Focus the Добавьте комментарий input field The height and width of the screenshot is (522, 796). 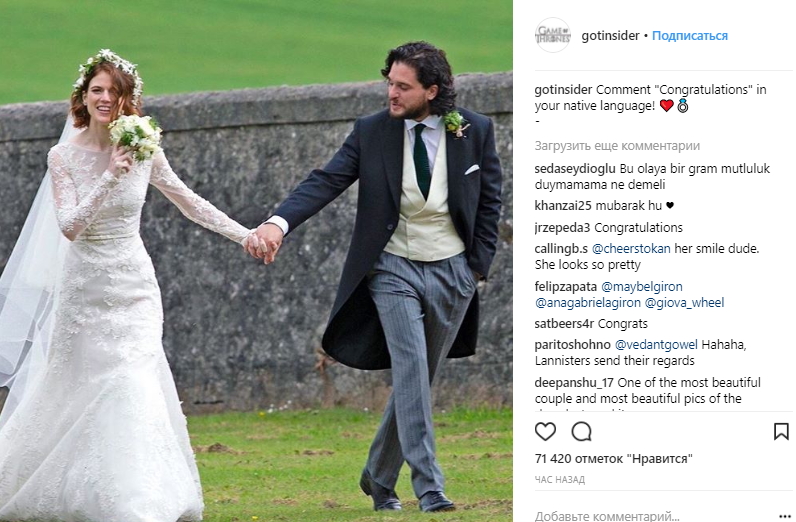pos(652,516)
